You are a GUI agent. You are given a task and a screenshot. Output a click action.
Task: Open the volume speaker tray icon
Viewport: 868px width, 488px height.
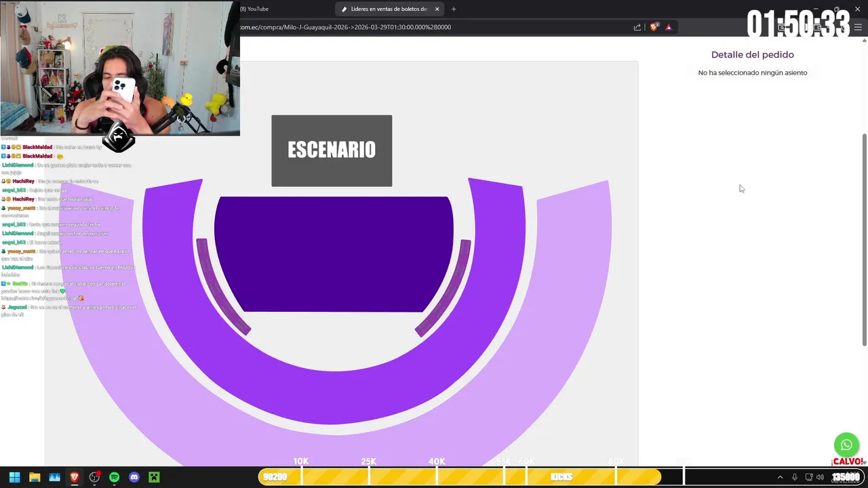[821, 477]
